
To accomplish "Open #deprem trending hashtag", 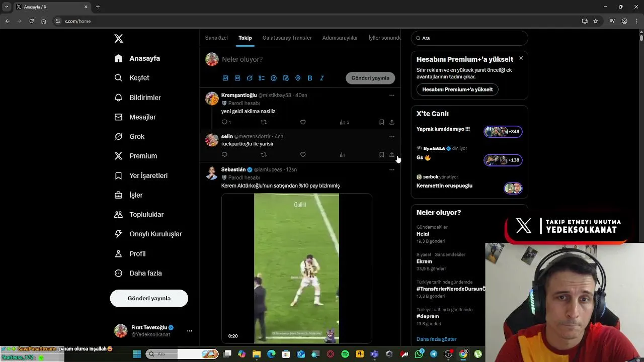I will pos(428,316).
